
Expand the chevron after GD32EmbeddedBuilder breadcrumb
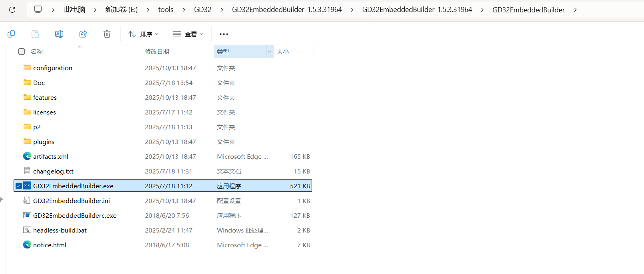pos(575,10)
